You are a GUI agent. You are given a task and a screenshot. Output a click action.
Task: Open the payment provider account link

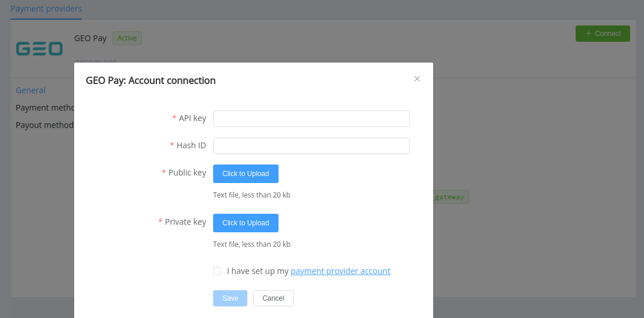point(341,271)
